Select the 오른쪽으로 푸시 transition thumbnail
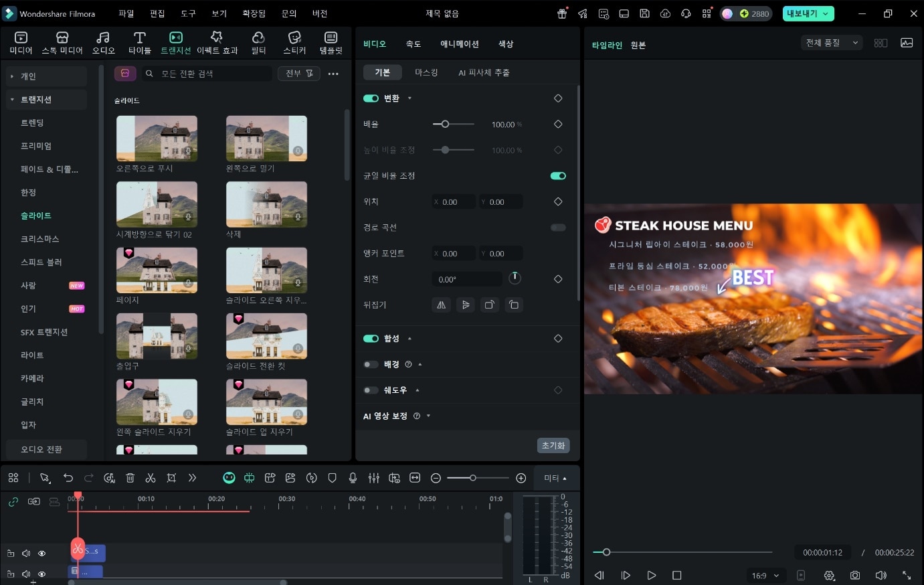 pyautogui.click(x=157, y=139)
